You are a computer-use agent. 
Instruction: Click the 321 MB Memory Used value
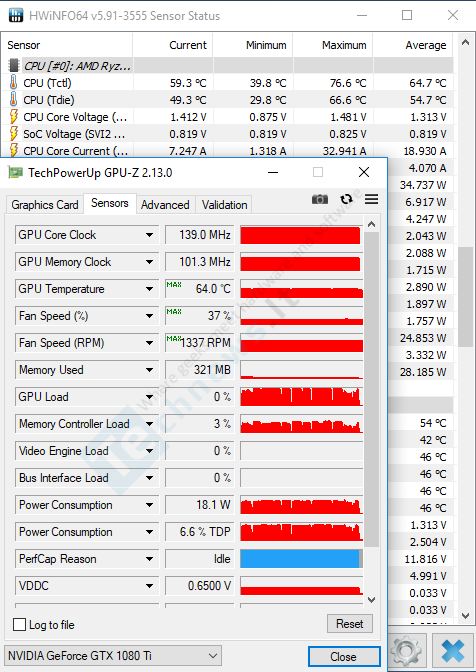200,370
